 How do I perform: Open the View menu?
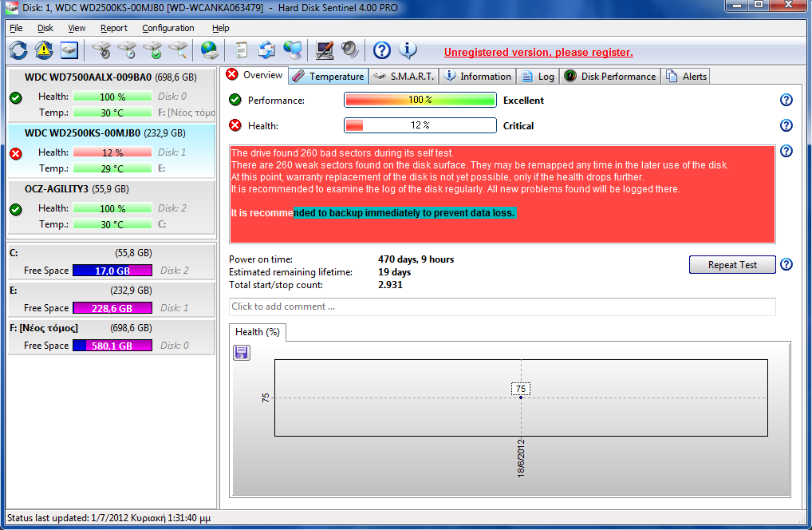pos(77,28)
